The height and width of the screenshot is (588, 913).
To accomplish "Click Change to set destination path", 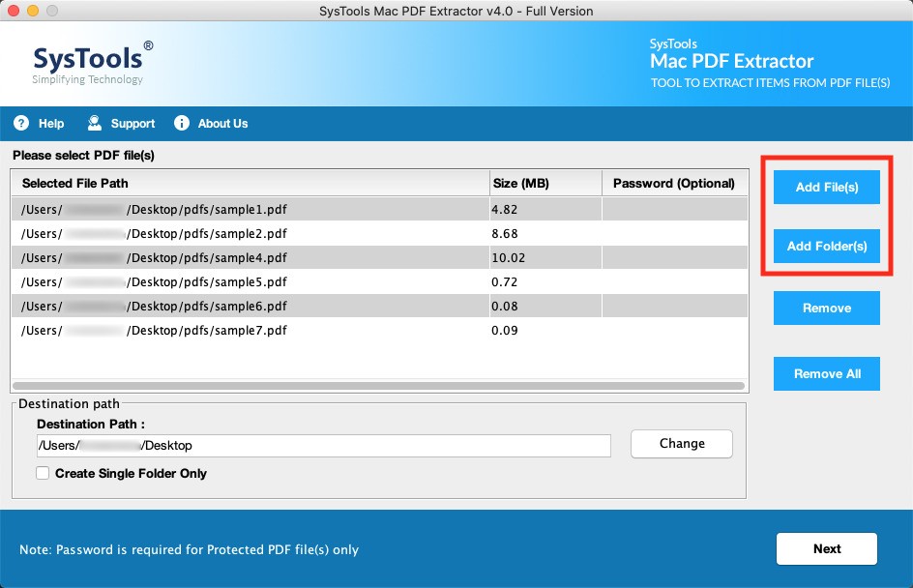I will pos(682,444).
